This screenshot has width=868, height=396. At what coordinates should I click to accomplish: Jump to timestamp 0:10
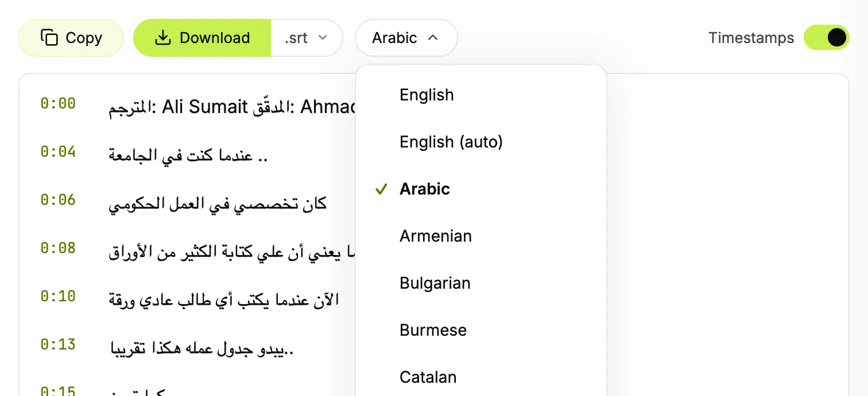click(58, 297)
